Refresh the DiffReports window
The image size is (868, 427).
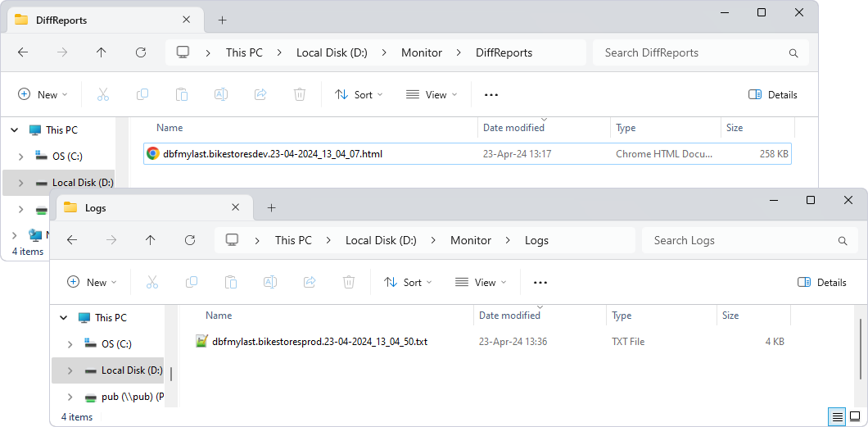141,52
